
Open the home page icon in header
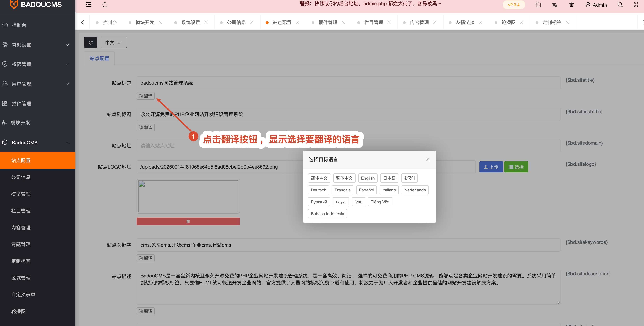click(x=539, y=5)
